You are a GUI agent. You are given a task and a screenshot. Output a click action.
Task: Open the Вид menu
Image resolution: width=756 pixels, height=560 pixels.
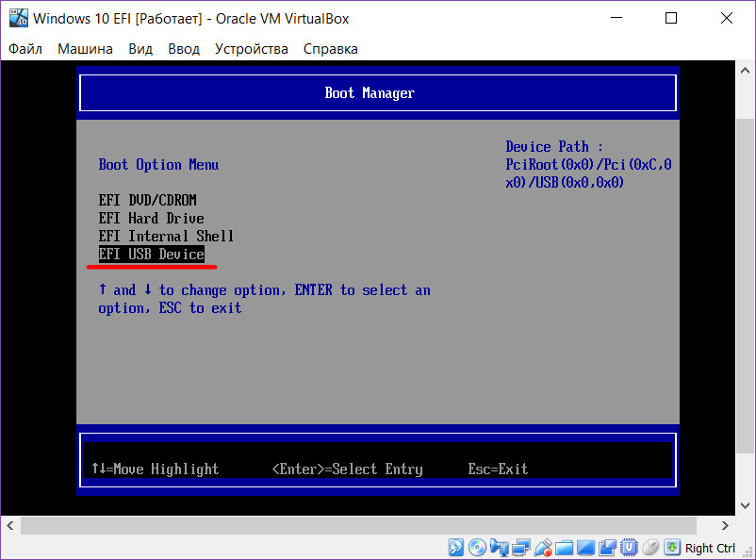point(140,49)
